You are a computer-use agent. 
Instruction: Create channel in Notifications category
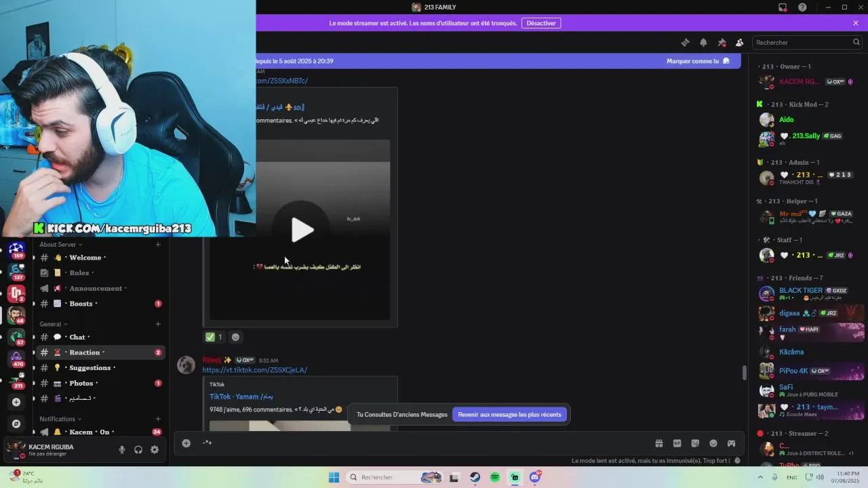pos(158,419)
